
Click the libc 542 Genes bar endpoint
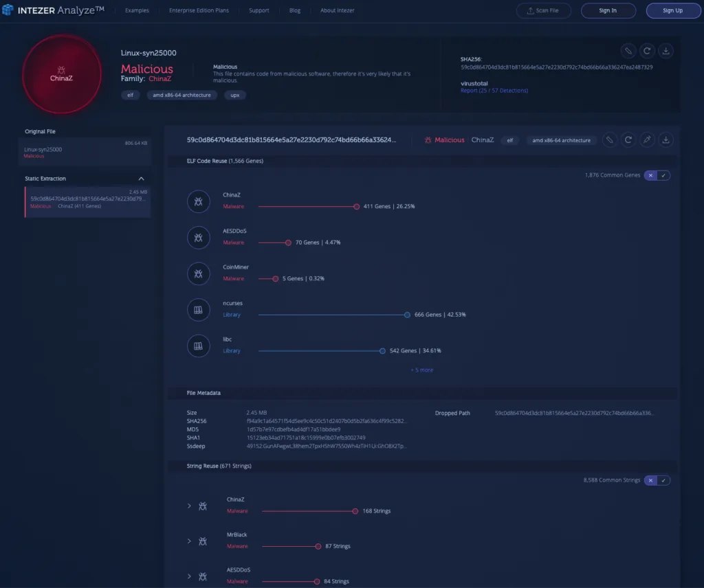pyautogui.click(x=382, y=351)
